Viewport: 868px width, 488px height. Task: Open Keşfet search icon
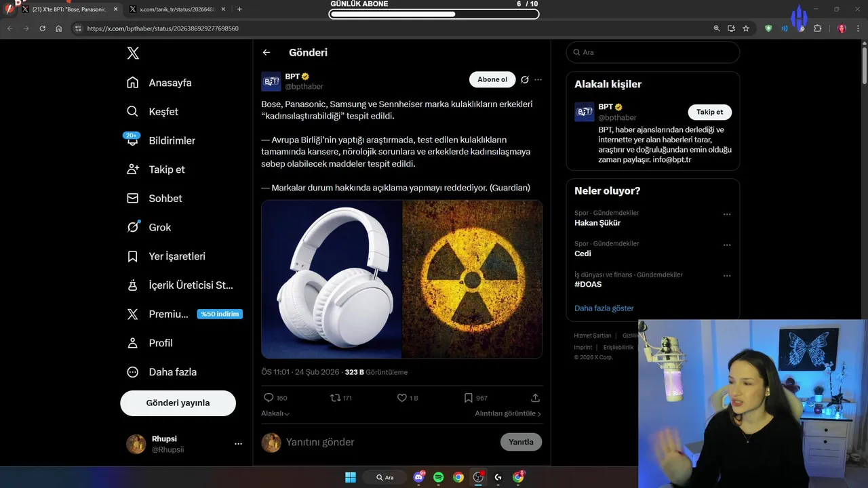(x=133, y=111)
